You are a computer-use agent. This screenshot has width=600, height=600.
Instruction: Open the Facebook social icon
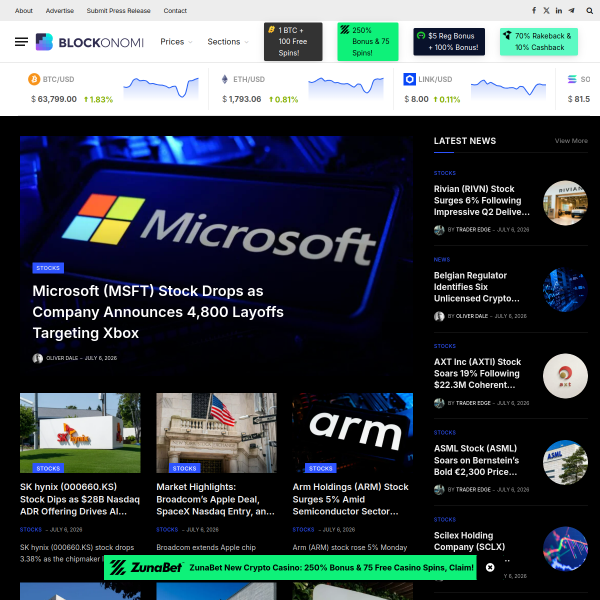click(x=534, y=10)
